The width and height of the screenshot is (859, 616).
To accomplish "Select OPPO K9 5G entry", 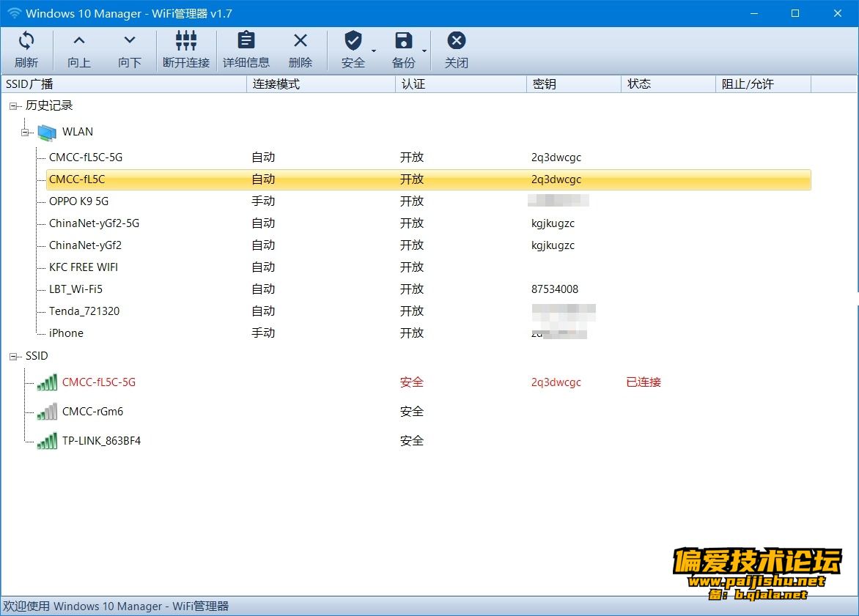I will 79,201.
